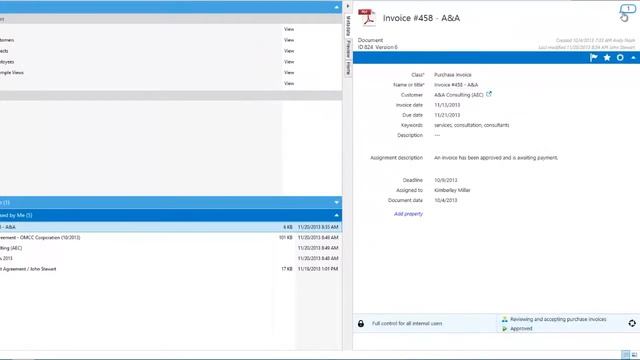This screenshot has width=640, height=360.
Task: Select the row dated 11/20/2013 8:48 AM
Action: [x=171, y=258]
